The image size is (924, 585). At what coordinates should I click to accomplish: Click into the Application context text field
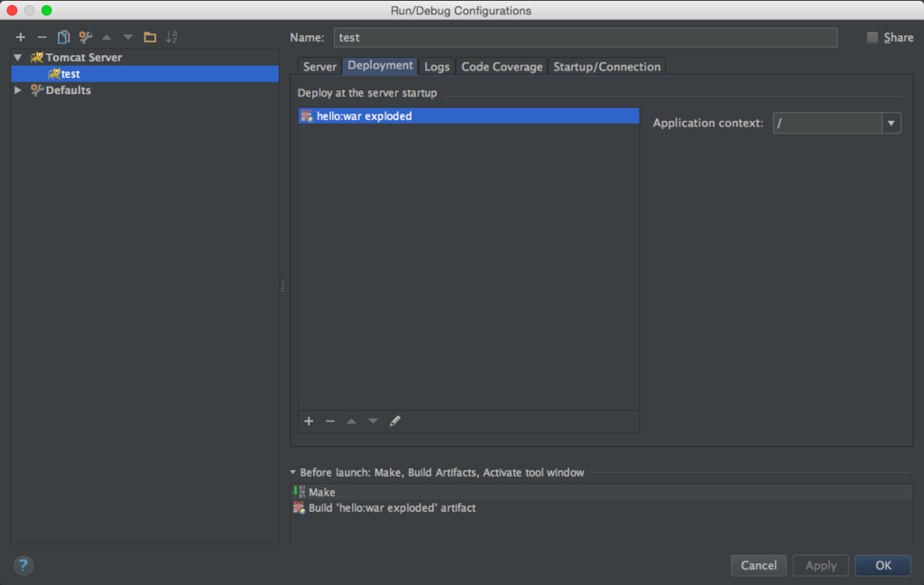827,124
